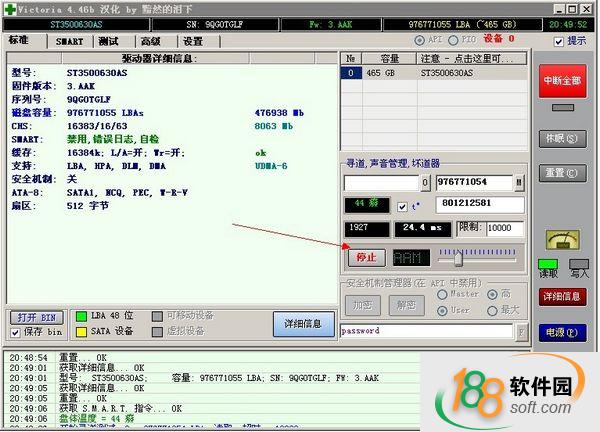
Task: Click the 容量 column header
Action: pos(389,59)
